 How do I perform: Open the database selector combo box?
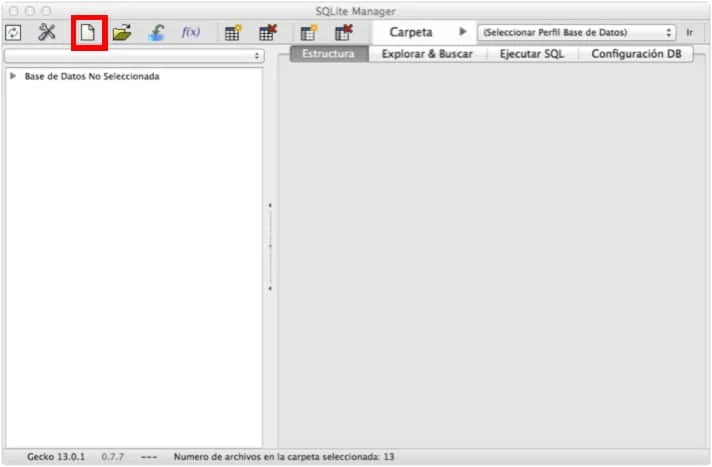(134, 56)
